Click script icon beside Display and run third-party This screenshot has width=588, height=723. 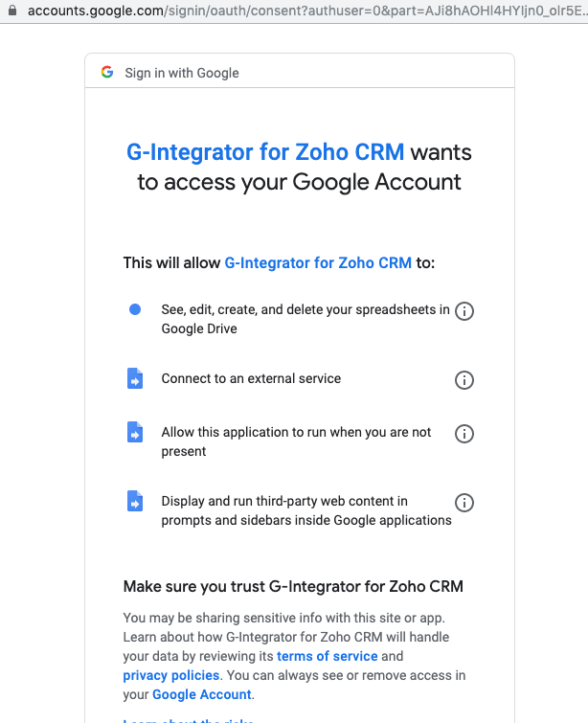(135, 501)
